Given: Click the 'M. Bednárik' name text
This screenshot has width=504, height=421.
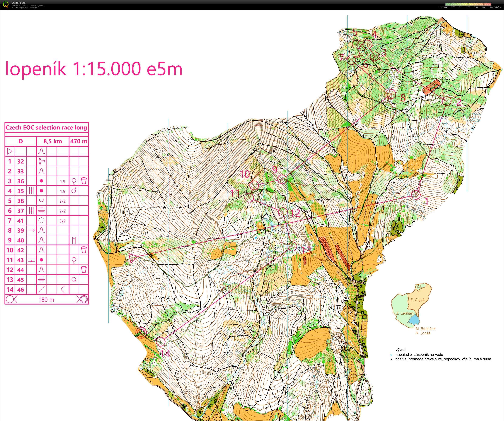Looking at the screenshot, I should point(426,329).
